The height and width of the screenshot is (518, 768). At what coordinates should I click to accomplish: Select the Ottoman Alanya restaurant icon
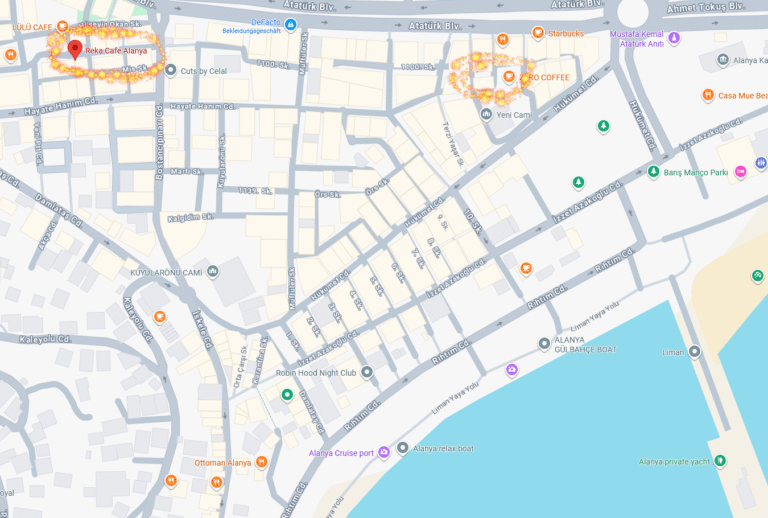262,462
